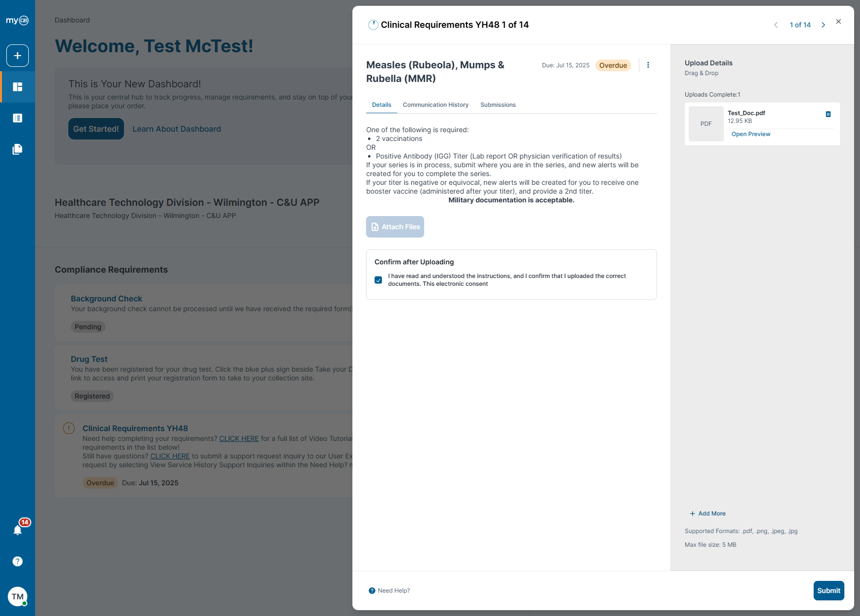Click the Test_Doc.pdf file name
Viewport: 860px width, 616px height.
[746, 113]
